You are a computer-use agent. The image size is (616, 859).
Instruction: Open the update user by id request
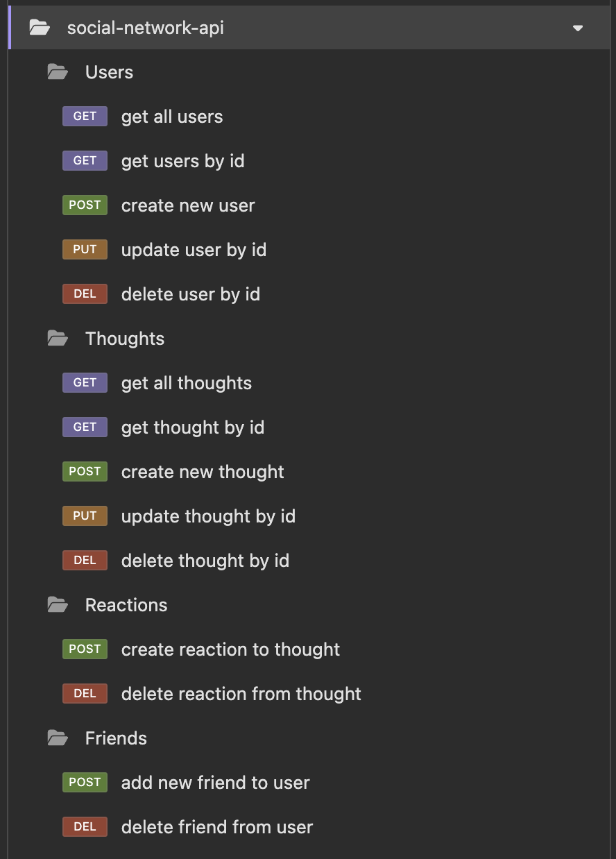click(x=194, y=250)
